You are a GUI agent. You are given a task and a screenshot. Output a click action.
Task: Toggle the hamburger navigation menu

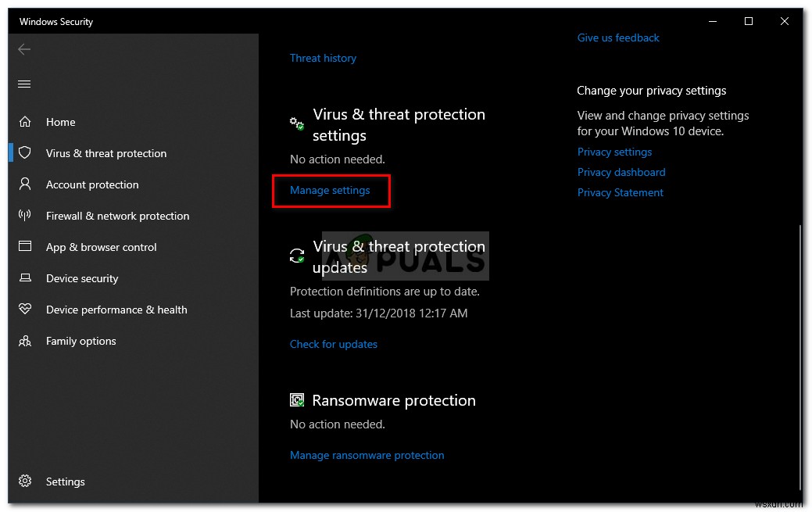[x=24, y=84]
